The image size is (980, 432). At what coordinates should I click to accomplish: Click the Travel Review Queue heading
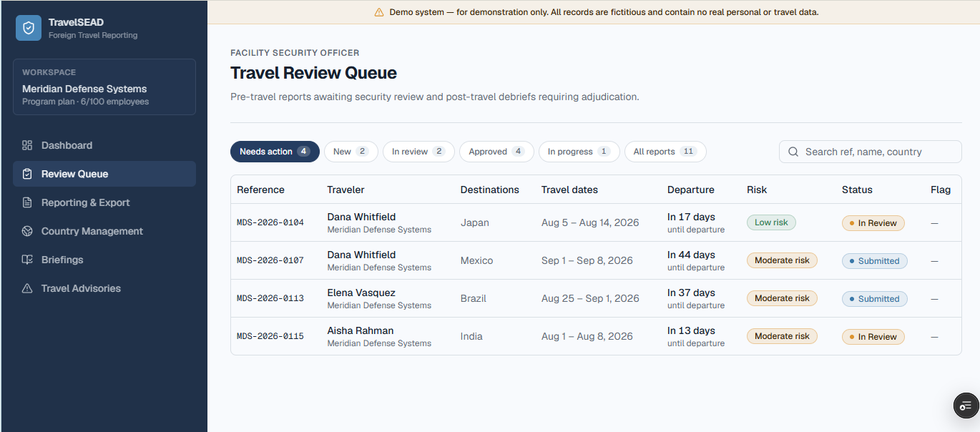tap(313, 73)
